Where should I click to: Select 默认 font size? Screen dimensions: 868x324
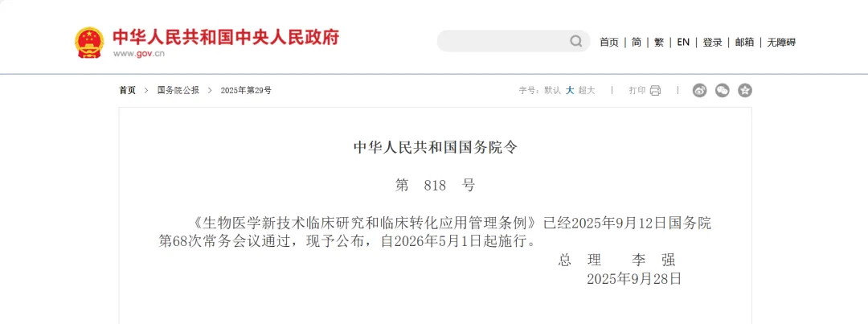552,90
